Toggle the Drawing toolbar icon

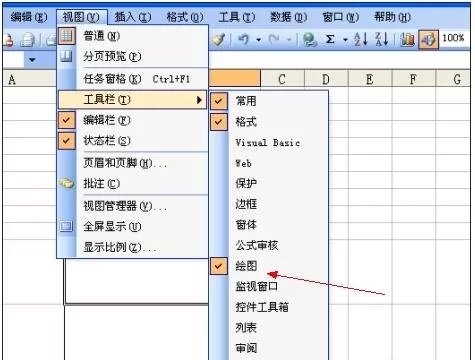[x=428, y=39]
